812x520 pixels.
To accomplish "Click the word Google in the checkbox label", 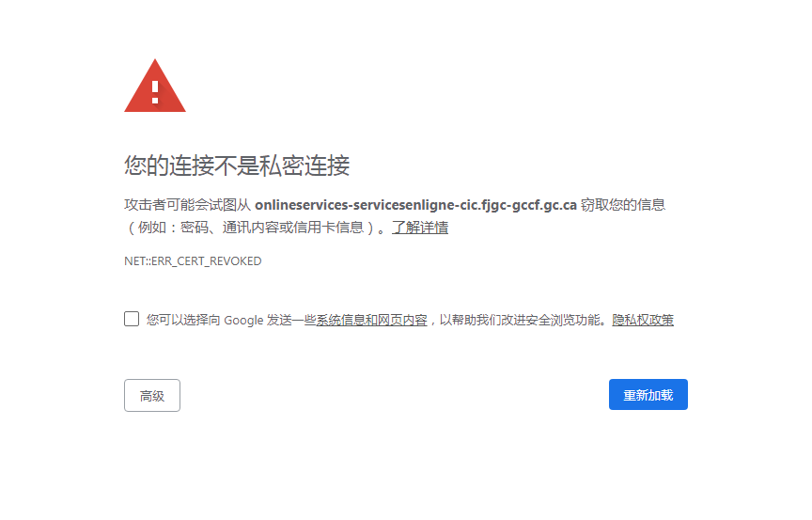I will 243,320.
